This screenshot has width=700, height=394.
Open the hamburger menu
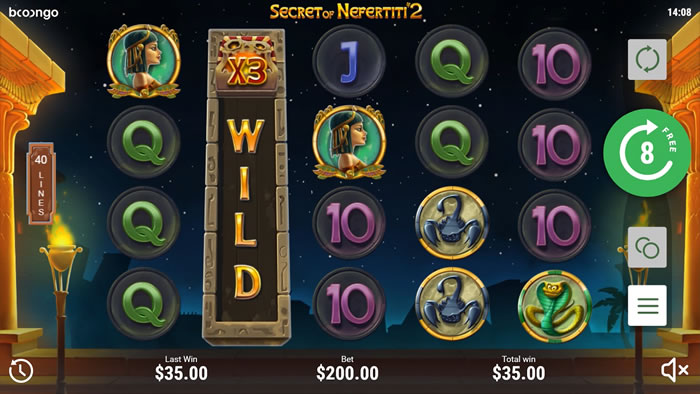pos(647,306)
